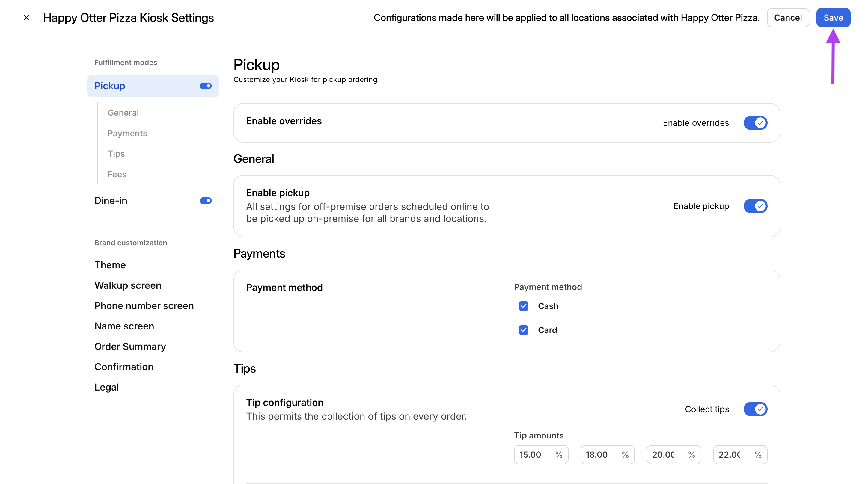This screenshot has height=484, width=868.
Task: Click the 'Happy Otter Pizza Kiosk Settings' title
Action: click(128, 17)
